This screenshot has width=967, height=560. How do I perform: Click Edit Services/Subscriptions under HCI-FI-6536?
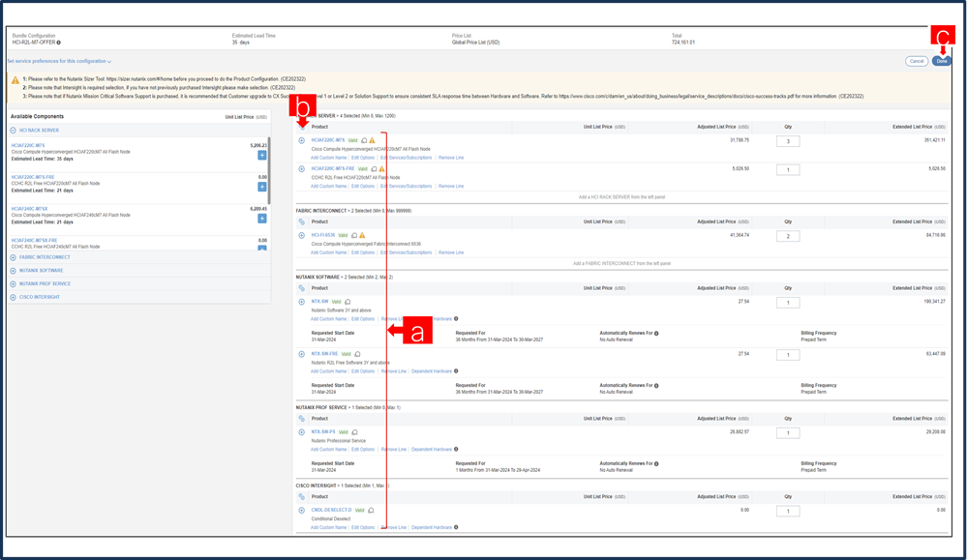tap(406, 252)
